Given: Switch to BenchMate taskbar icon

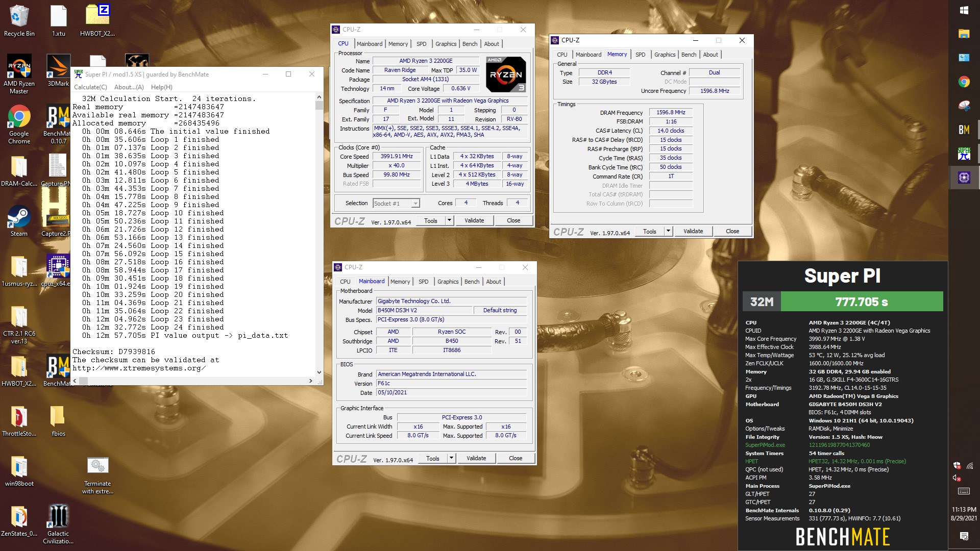Looking at the screenshot, I should click(x=964, y=130).
